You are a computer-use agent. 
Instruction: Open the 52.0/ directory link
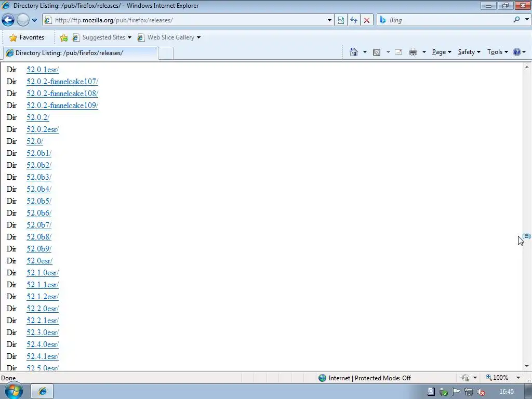(x=35, y=141)
